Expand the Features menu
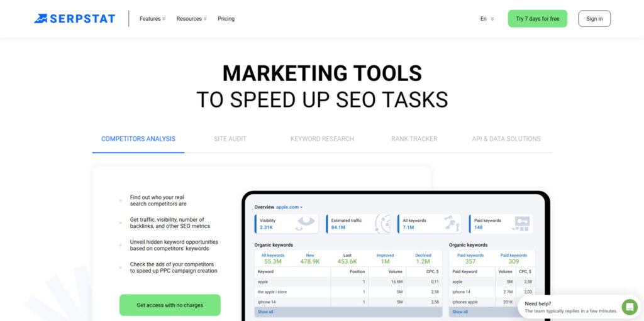This screenshot has width=644, height=321. 152,18
